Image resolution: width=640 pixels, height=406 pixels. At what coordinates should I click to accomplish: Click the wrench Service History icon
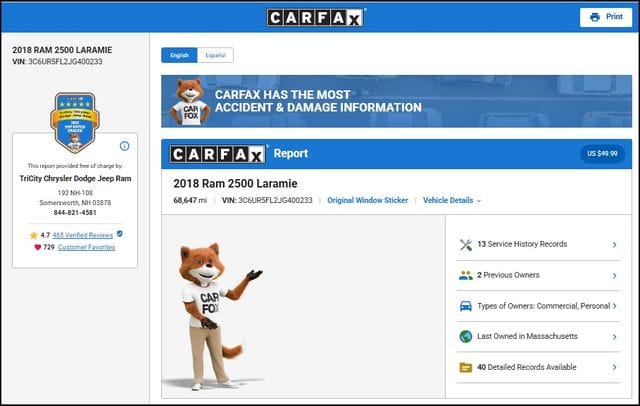coord(466,244)
